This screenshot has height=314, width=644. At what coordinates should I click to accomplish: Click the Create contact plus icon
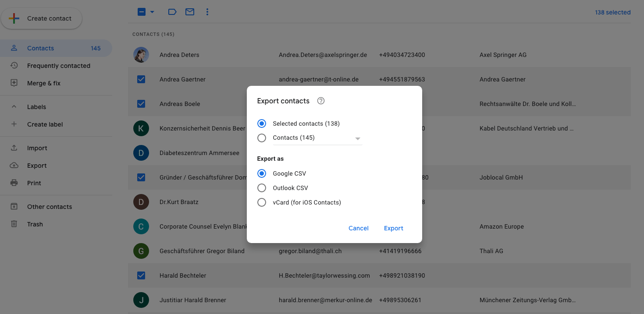[14, 18]
